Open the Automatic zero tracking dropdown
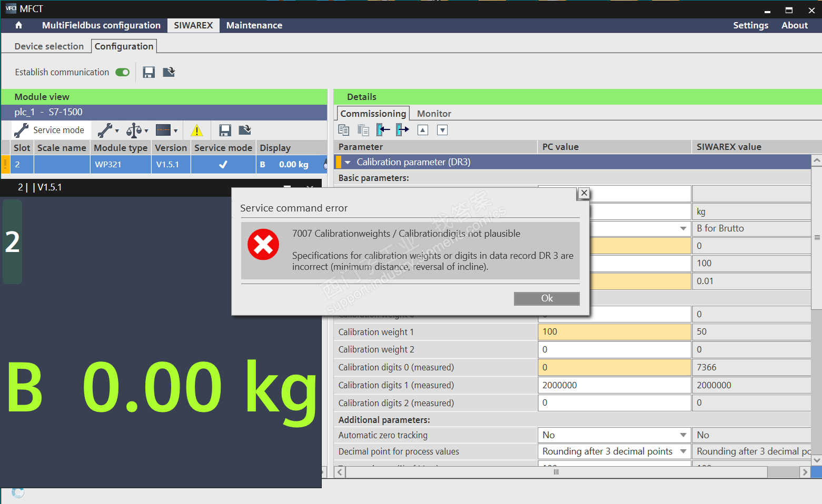Screen dimensions: 822x504 pyautogui.click(x=683, y=435)
